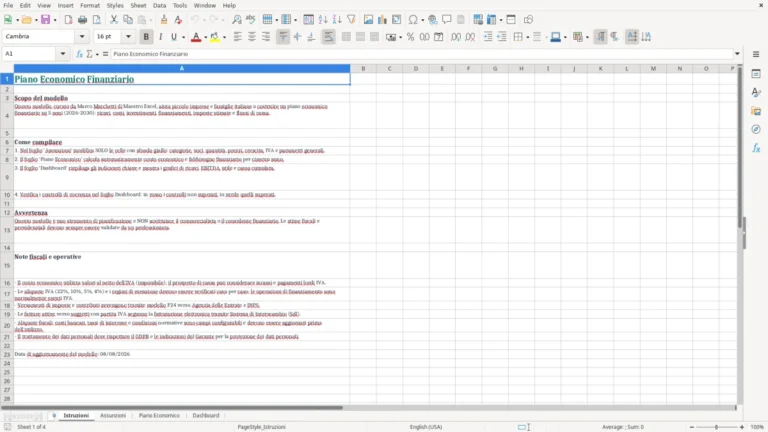Image resolution: width=768 pixels, height=432 pixels.
Task: Click the Find and Replace icon
Action: coord(237,20)
